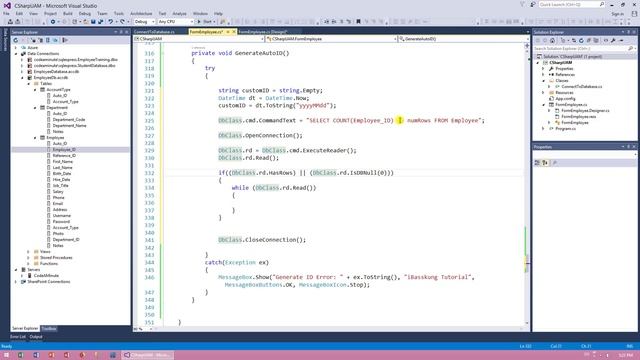Screen dimensions: 640x360
Task: Open the GenerateAutoID member dropdown
Action: [462, 39]
